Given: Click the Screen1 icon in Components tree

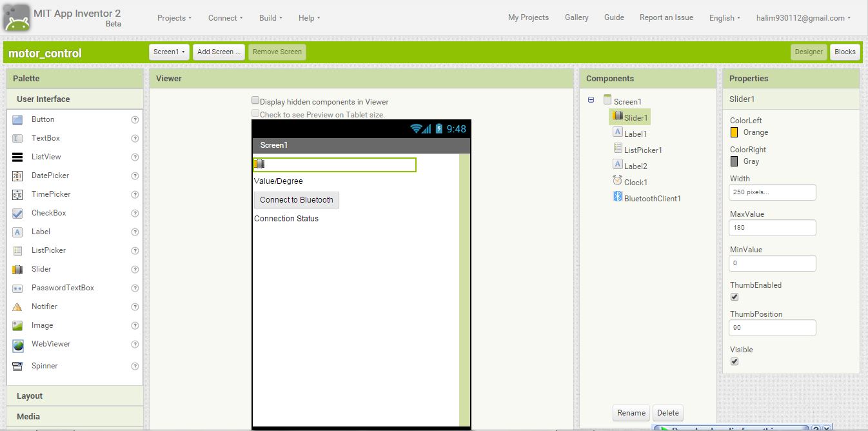Looking at the screenshot, I should [x=607, y=100].
